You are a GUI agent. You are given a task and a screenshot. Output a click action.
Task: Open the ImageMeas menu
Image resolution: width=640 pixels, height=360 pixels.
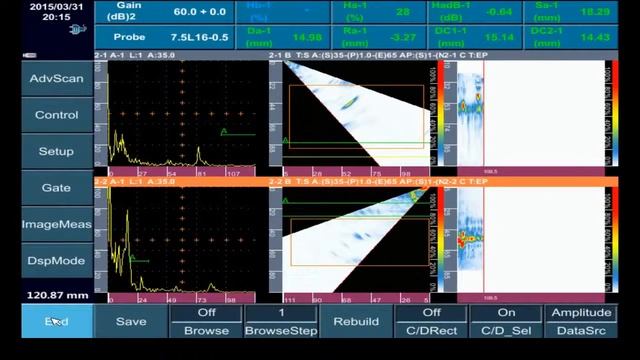57,224
